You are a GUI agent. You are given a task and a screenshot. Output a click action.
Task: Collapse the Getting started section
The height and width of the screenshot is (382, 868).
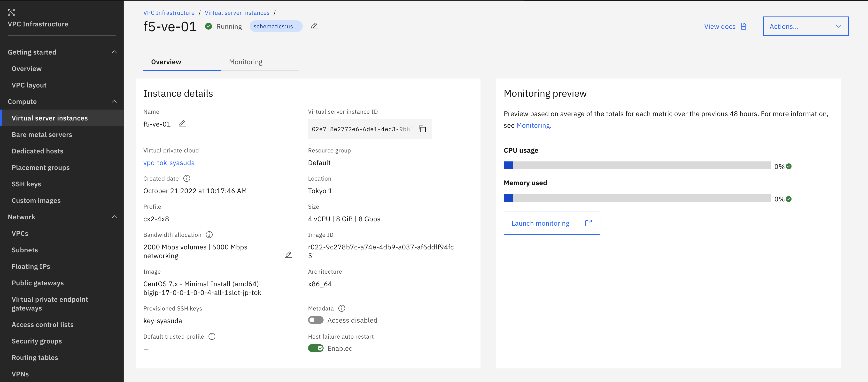tap(114, 52)
